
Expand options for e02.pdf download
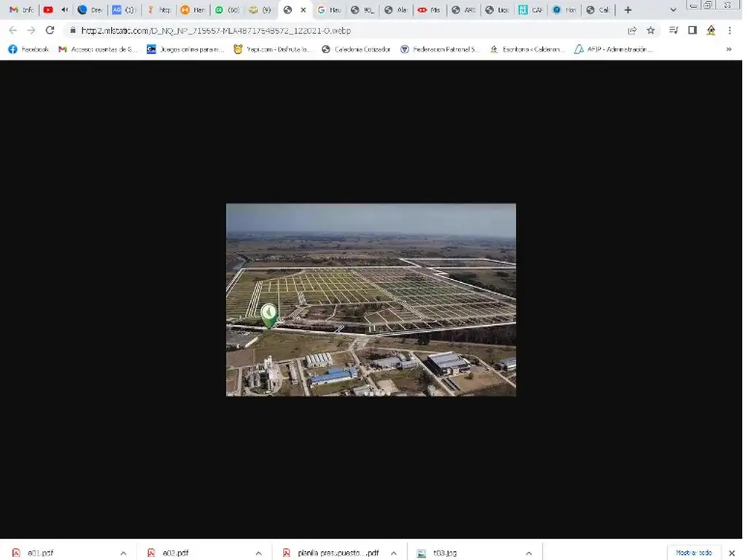point(258,553)
